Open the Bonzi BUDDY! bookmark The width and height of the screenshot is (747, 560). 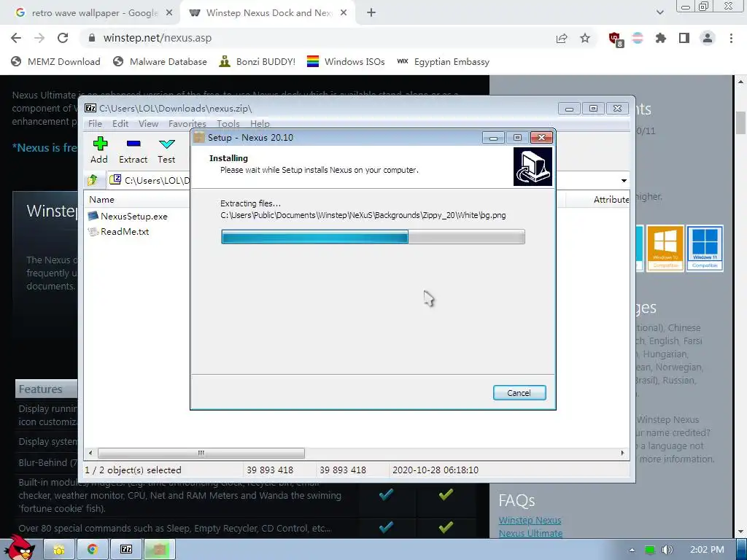pos(257,62)
